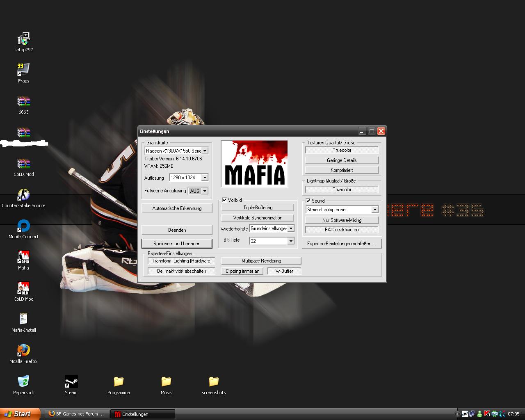Open the Mafia-Install text file icon

point(23,323)
